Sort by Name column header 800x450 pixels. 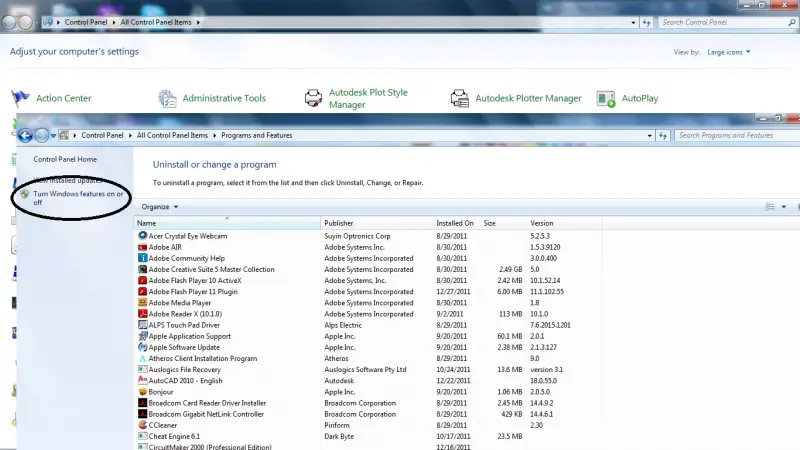tap(227, 223)
